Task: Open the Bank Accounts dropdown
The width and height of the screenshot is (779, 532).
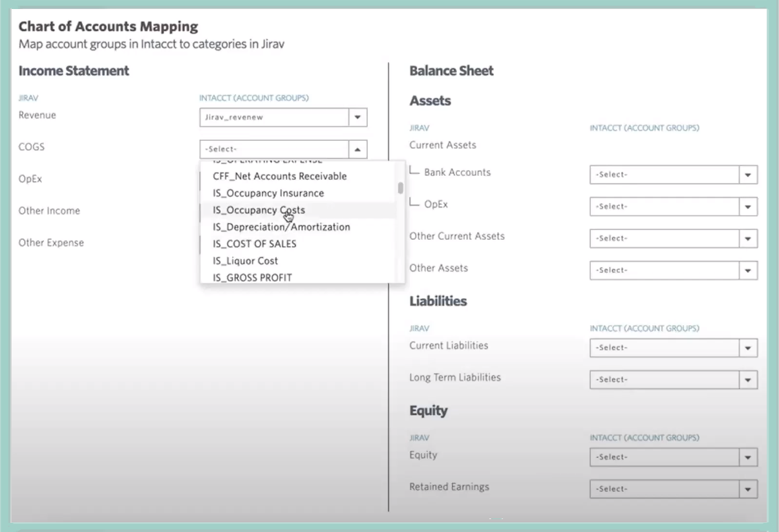Action: (x=673, y=175)
